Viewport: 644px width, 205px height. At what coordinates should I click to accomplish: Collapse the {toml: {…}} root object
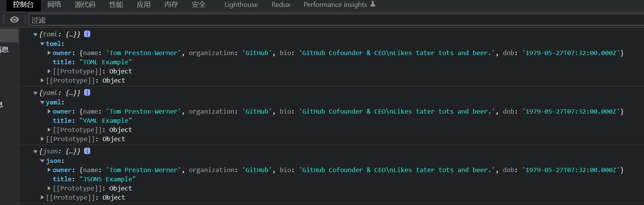pyautogui.click(x=36, y=34)
